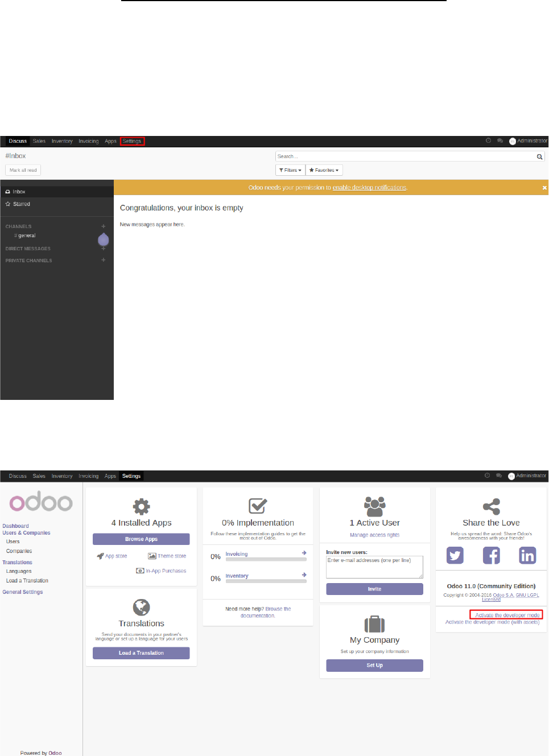Open activities clock icon in Discuss top bar
Image resolution: width=549 pixels, height=756 pixels.
click(x=488, y=141)
